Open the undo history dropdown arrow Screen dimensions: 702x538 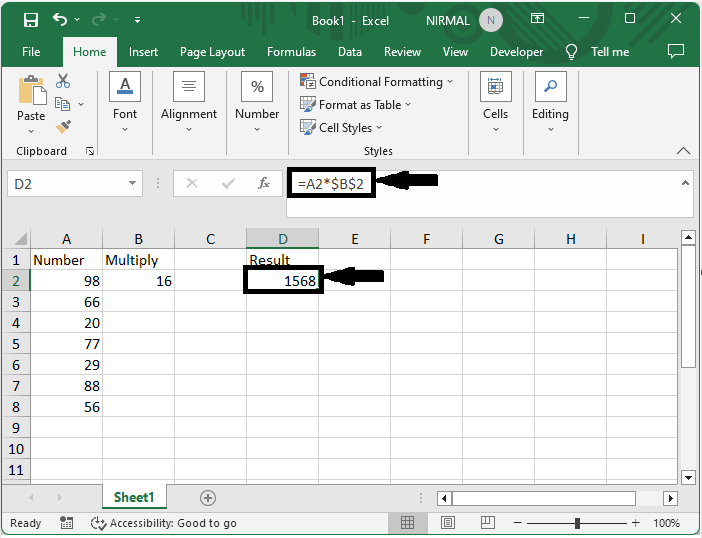[x=77, y=19]
